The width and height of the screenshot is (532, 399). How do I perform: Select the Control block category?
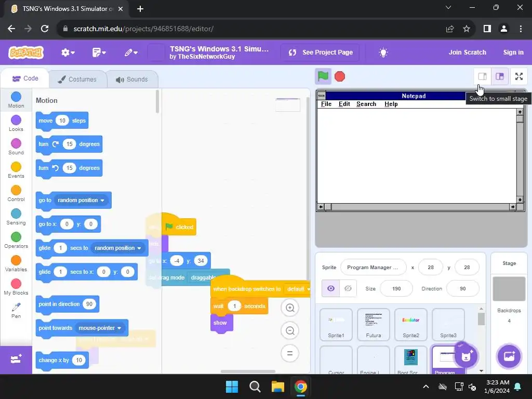[x=16, y=194]
